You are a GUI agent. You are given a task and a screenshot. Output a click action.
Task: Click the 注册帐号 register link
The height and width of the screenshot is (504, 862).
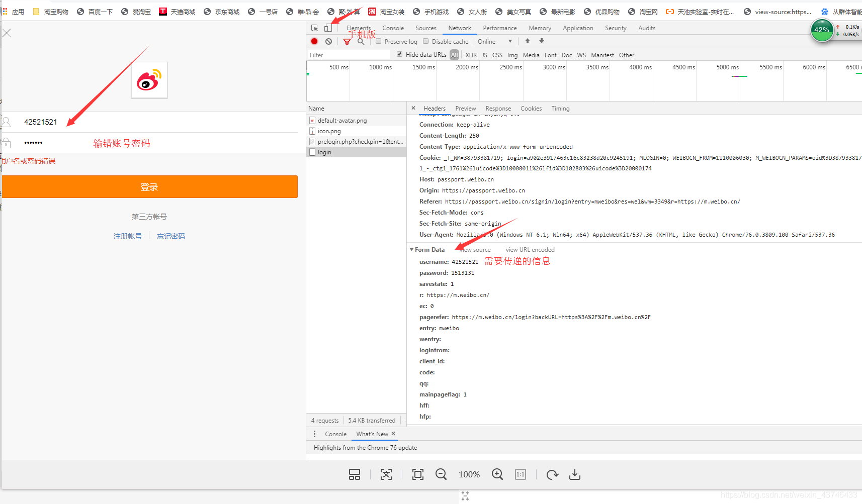(128, 236)
